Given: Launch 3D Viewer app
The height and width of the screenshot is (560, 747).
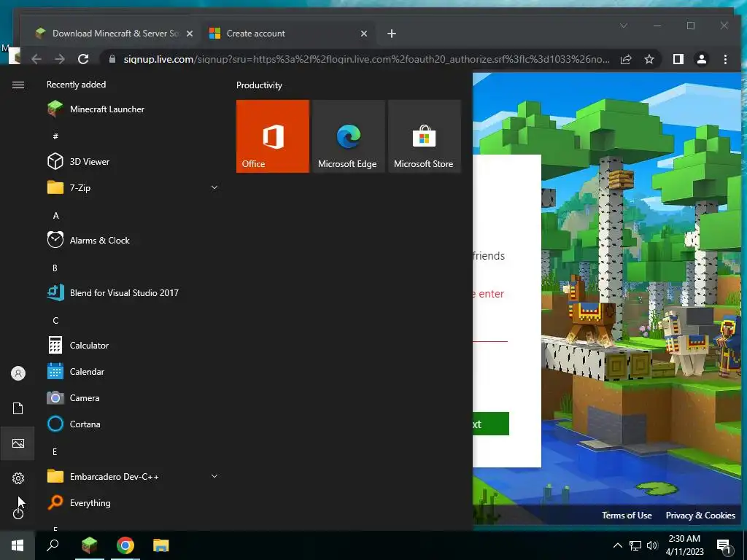Looking at the screenshot, I should [x=133, y=161].
